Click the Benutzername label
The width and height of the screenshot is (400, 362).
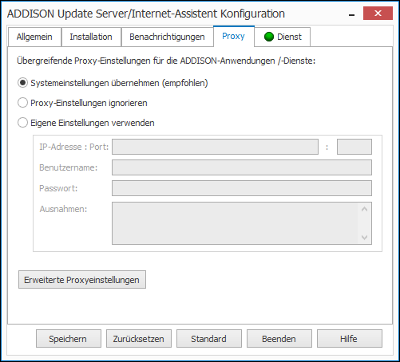pos(68,167)
